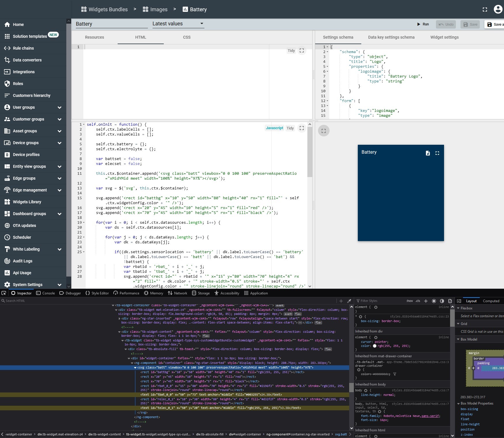Click Tidy in the HTML editor
Screen dimensions: 504x438
click(292, 50)
